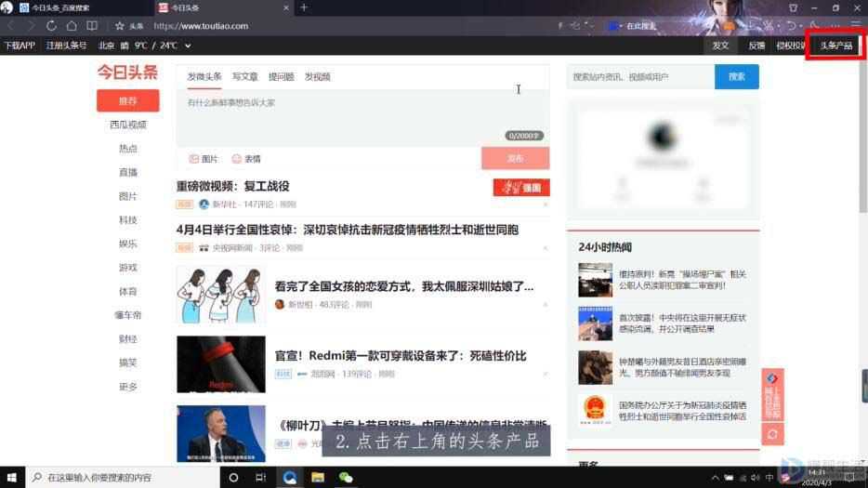
Task: Click the browser Forward arrow
Action: tap(31, 25)
